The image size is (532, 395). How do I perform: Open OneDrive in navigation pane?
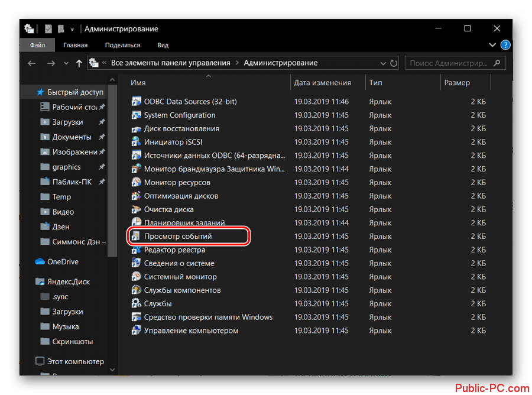pos(63,261)
